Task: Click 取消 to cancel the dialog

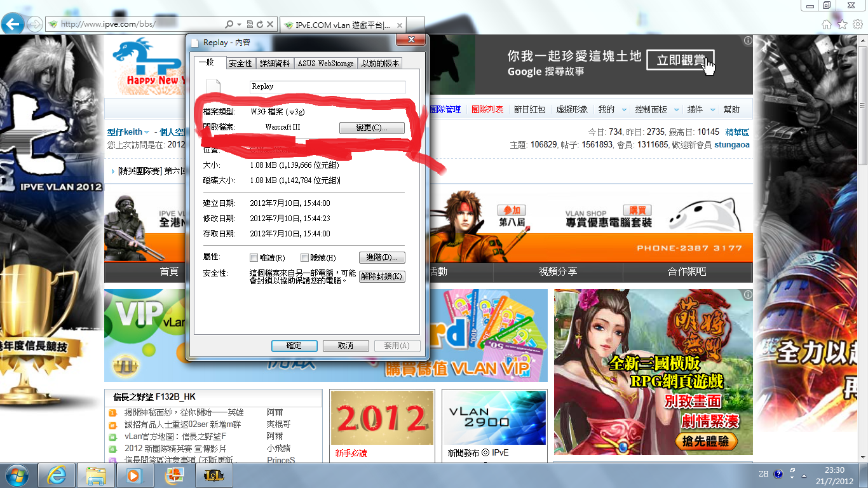Action: (x=346, y=346)
